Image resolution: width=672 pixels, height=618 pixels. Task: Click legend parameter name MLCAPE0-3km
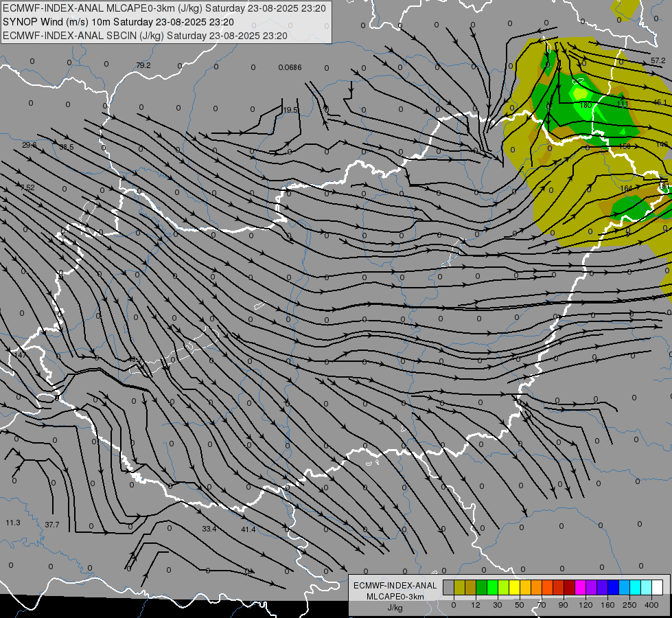[395, 597]
